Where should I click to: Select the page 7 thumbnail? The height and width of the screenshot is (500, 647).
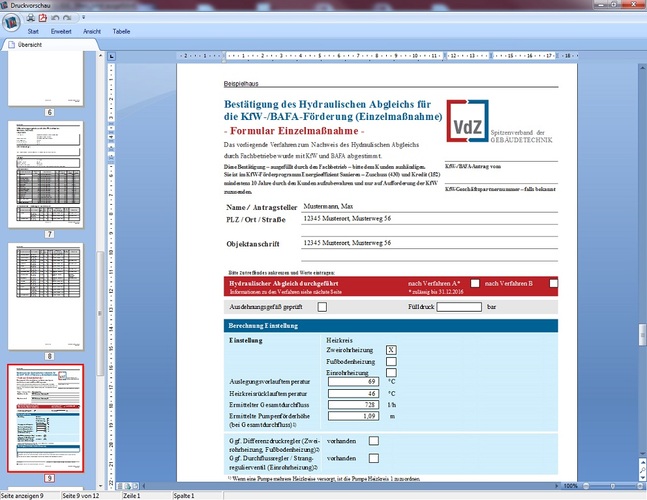click(x=51, y=175)
